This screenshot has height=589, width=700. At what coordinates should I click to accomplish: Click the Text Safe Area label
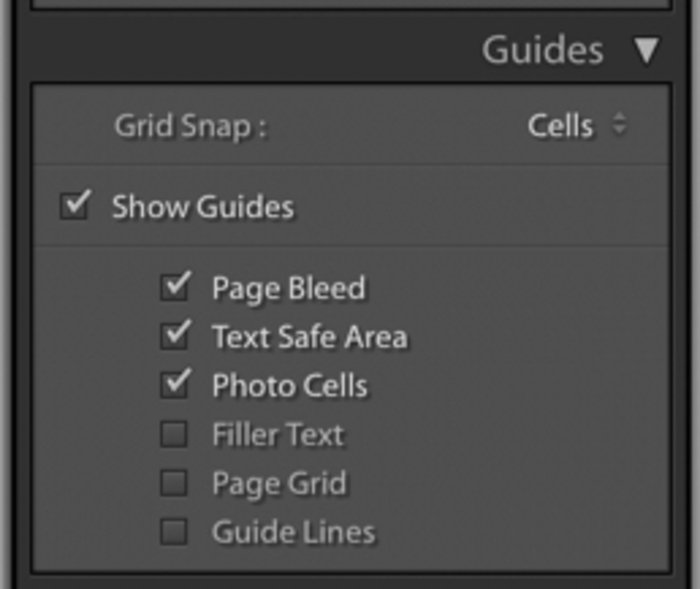coord(309,336)
